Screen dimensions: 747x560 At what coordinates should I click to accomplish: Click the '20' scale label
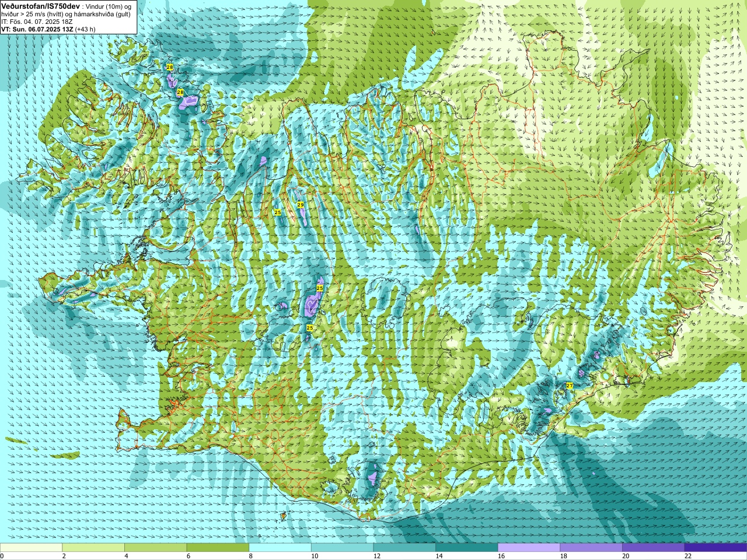(x=626, y=556)
